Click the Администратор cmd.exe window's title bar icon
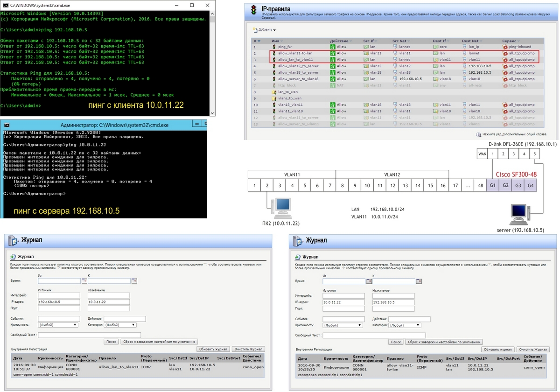Viewport: 560px width, 392px height. click(x=7, y=125)
